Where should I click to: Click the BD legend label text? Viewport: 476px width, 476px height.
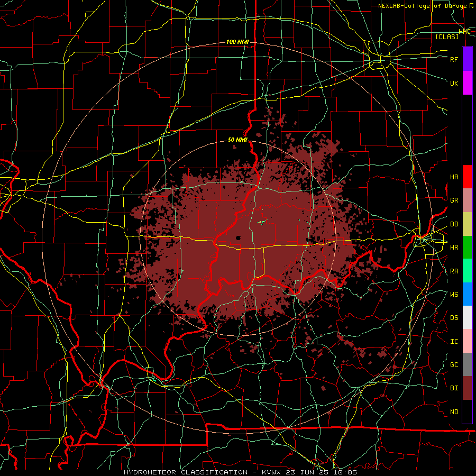pos(454,224)
